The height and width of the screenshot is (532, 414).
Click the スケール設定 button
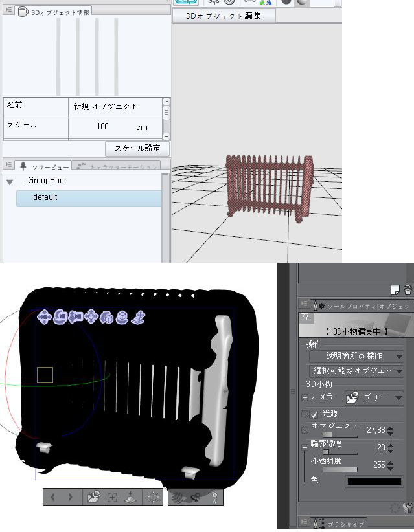(137, 148)
